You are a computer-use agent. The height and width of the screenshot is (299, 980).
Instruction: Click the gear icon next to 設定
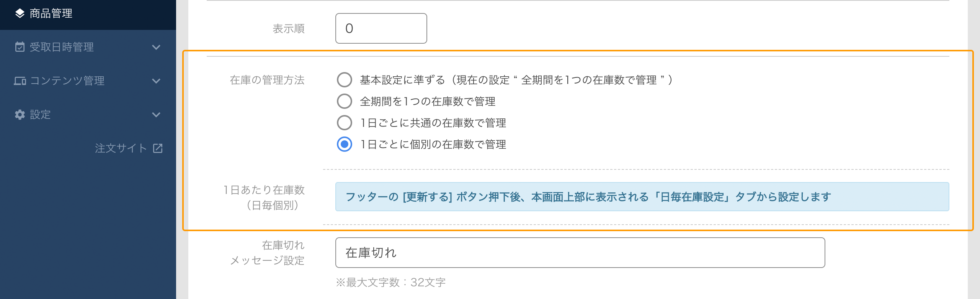click(x=20, y=115)
